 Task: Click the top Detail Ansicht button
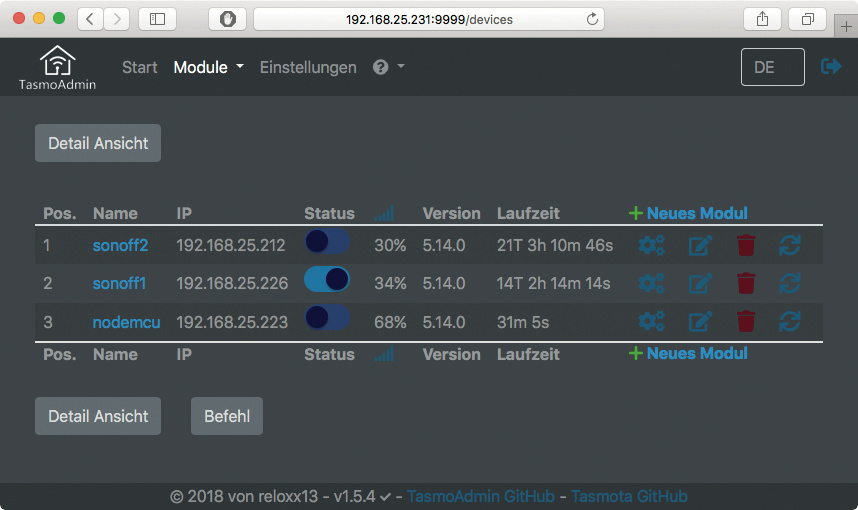click(x=98, y=143)
